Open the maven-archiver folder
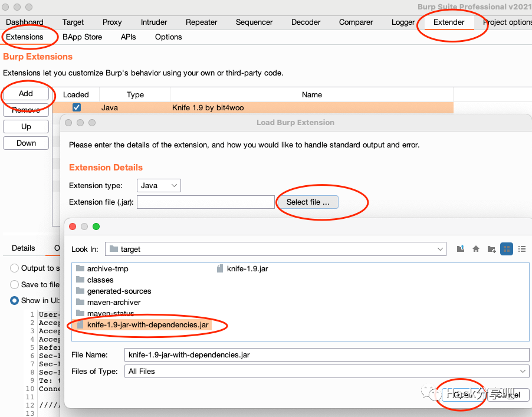This screenshot has height=417, width=532. tap(109, 303)
